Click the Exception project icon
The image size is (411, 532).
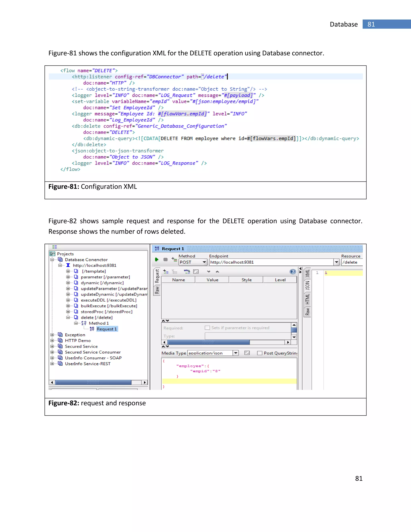tap(60, 335)
